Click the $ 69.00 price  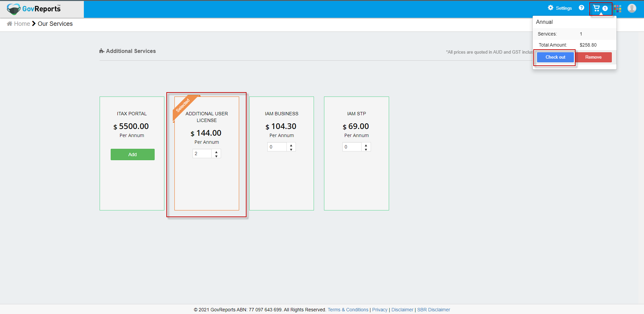point(356,126)
